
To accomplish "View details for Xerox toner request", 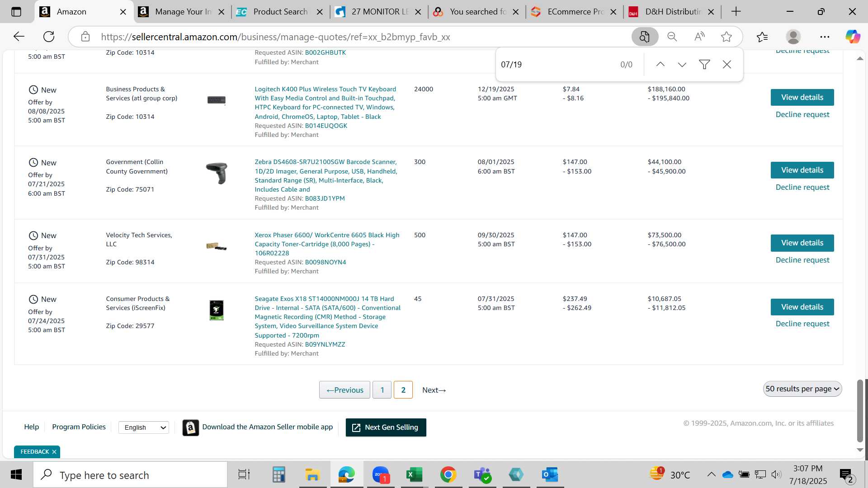I will coord(802,243).
